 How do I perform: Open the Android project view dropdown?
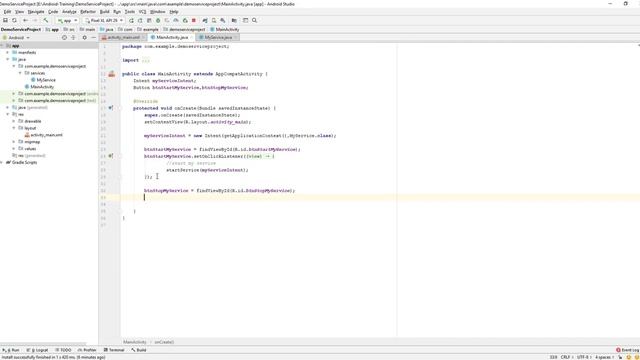[16, 38]
